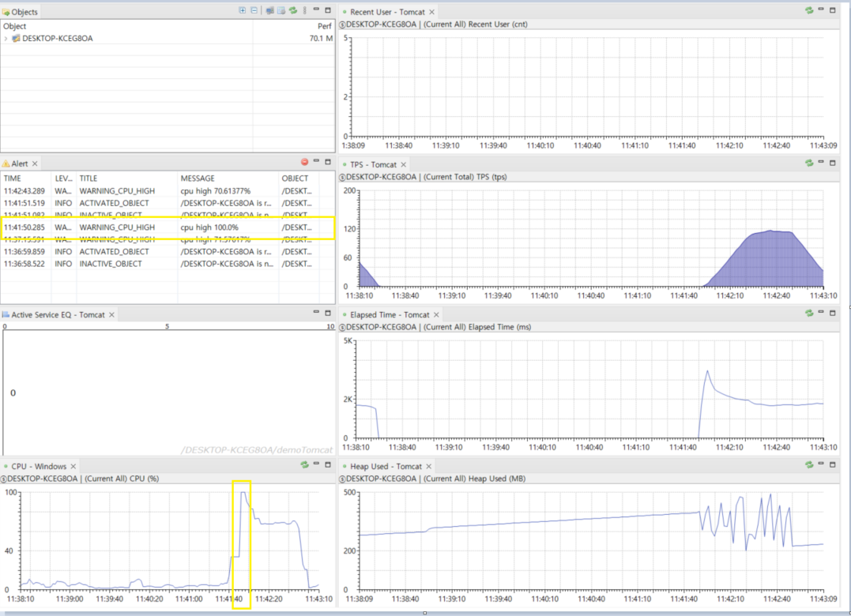The height and width of the screenshot is (616, 851).
Task: Maximize the Objects panel
Action: click(x=328, y=9)
